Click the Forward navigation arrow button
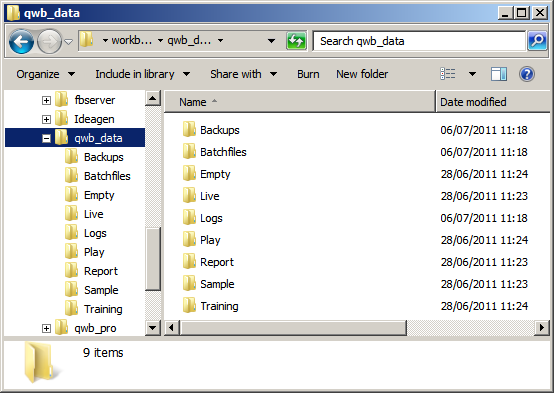Viewport: 554px width, 393px height. point(49,42)
